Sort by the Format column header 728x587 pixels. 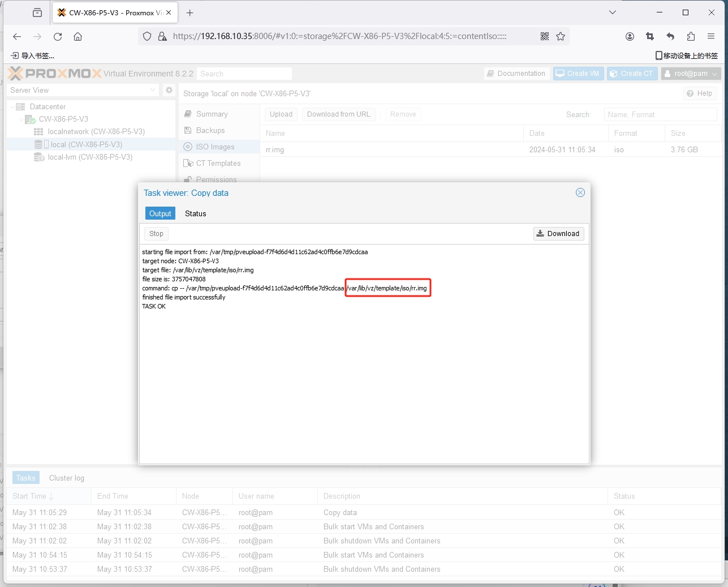pyautogui.click(x=636, y=134)
